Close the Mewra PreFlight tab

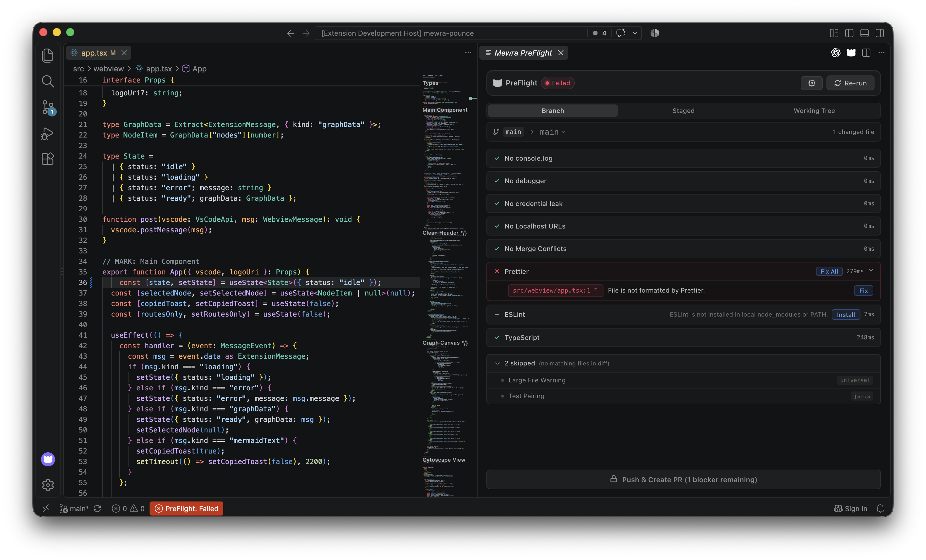[x=561, y=53]
